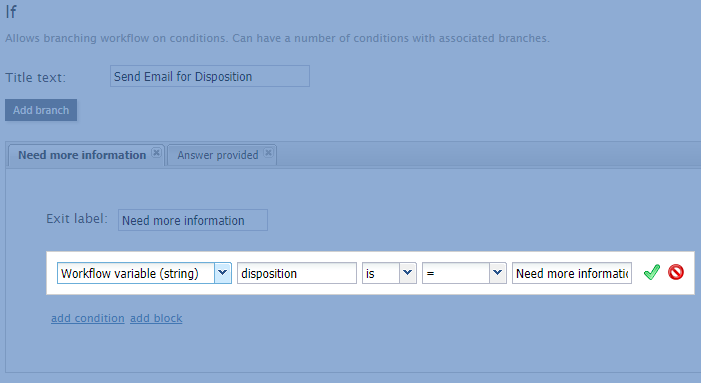
Task: Click the Add branch button
Action: 41,110
